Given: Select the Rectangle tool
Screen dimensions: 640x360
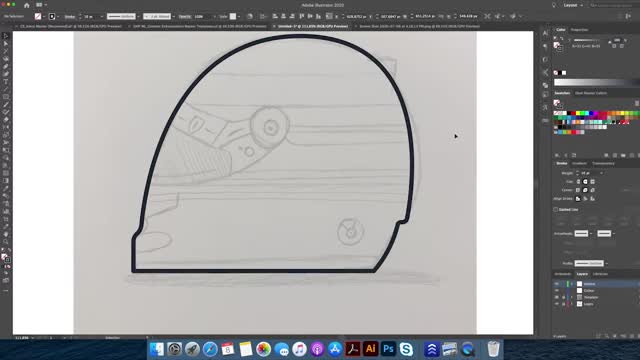Looking at the screenshot, I should click(x=6, y=97).
